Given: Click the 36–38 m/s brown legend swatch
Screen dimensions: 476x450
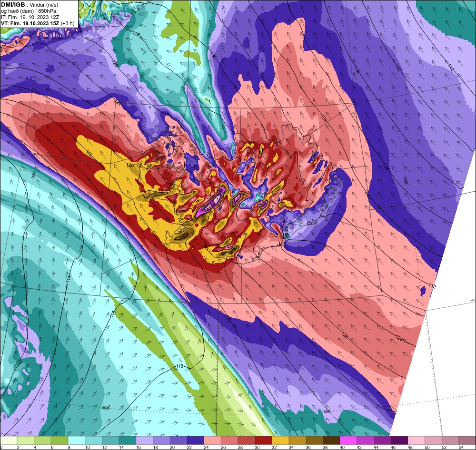Looking at the screenshot, I should pos(315,440).
